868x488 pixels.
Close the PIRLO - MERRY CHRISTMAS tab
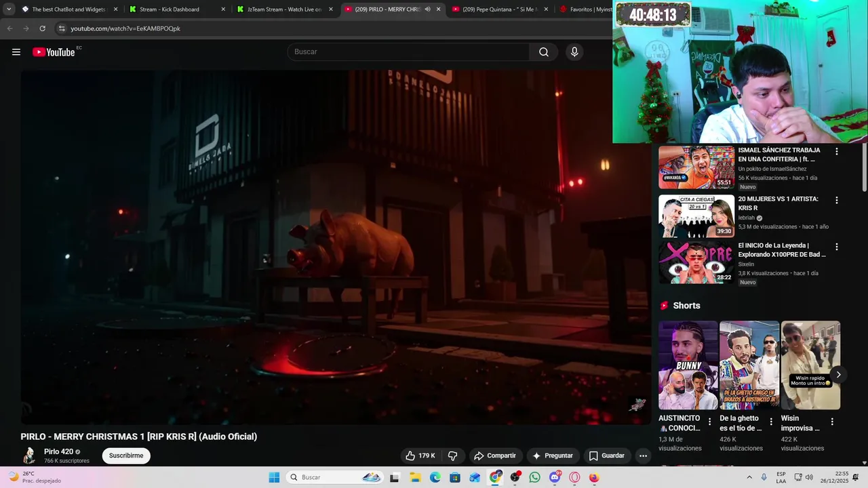[x=439, y=9]
